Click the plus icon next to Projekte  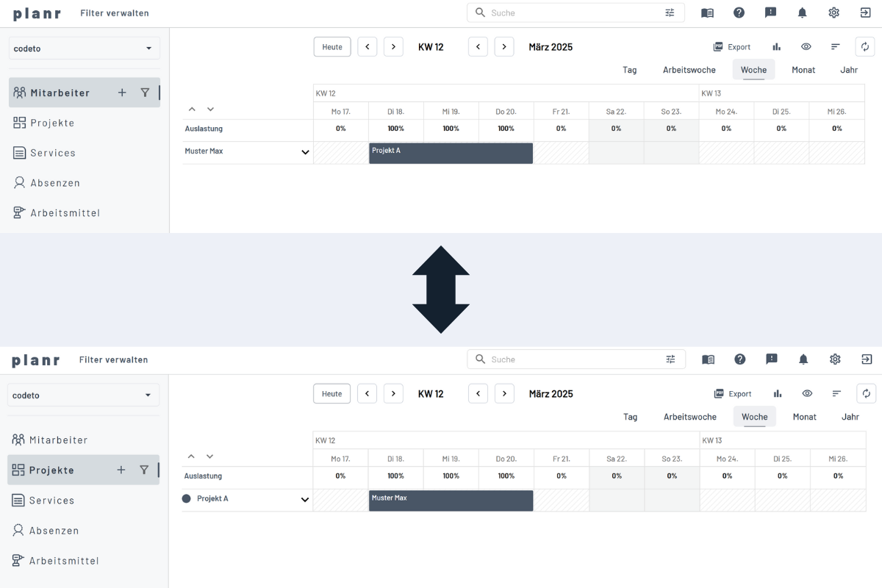121,470
